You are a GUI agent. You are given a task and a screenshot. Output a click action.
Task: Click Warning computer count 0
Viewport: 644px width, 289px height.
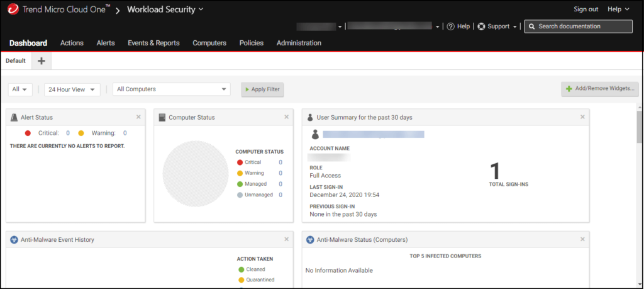tap(280, 173)
